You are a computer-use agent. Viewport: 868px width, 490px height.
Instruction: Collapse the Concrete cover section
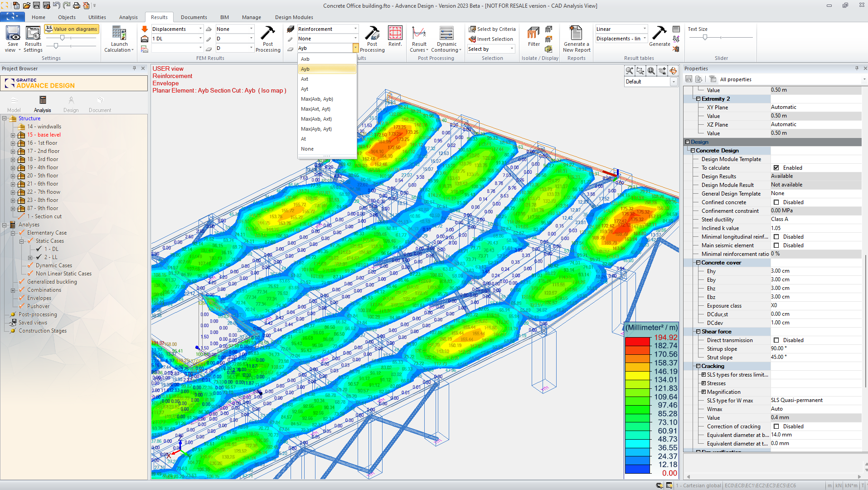coord(698,263)
